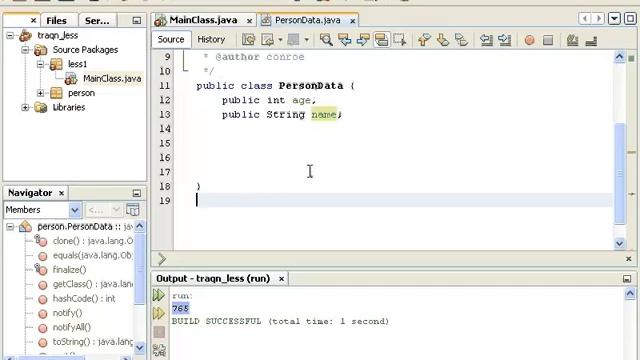
Task: Select equals method in Navigator
Action: click(92, 256)
